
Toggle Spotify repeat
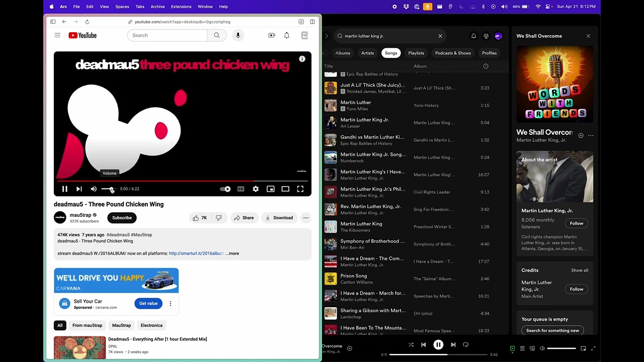465,345
